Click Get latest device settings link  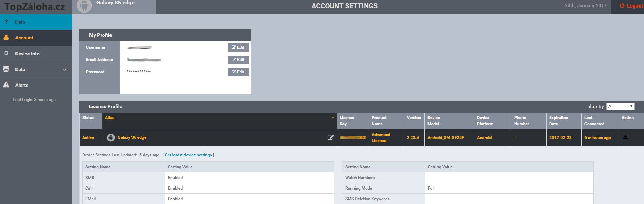[188, 155]
